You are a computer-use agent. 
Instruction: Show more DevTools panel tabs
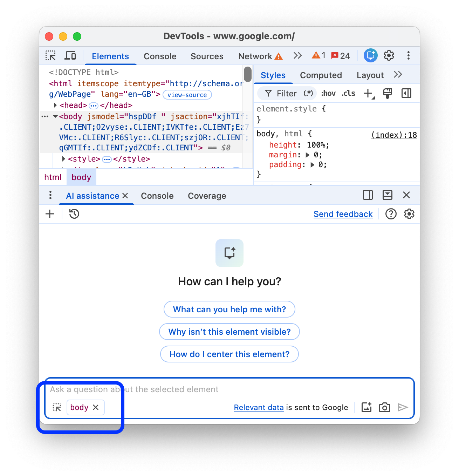point(297,56)
